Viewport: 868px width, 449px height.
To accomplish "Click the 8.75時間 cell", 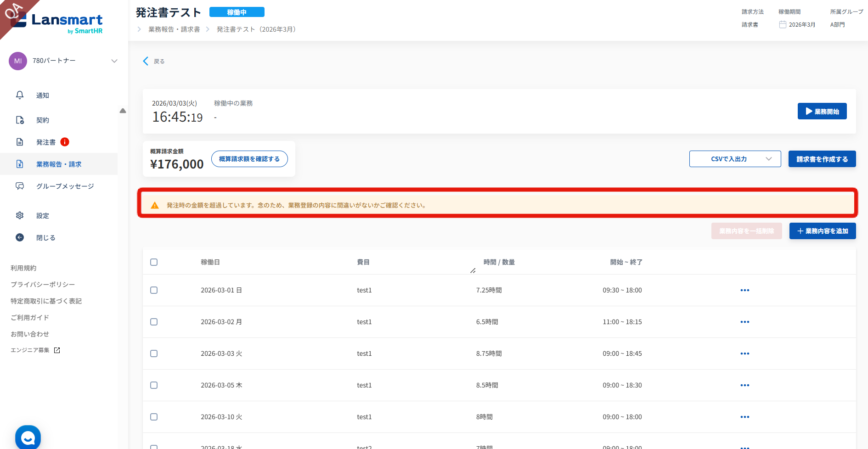I will [489, 354].
